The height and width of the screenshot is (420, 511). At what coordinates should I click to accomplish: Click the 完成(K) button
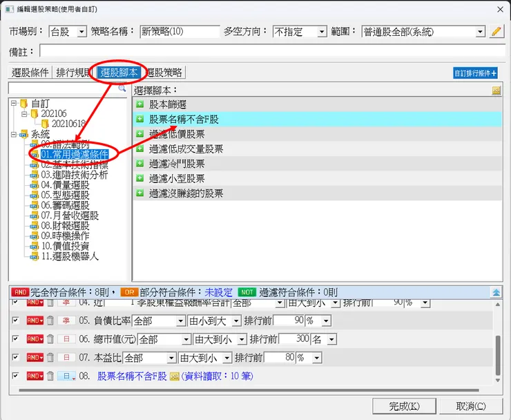tap(404, 406)
